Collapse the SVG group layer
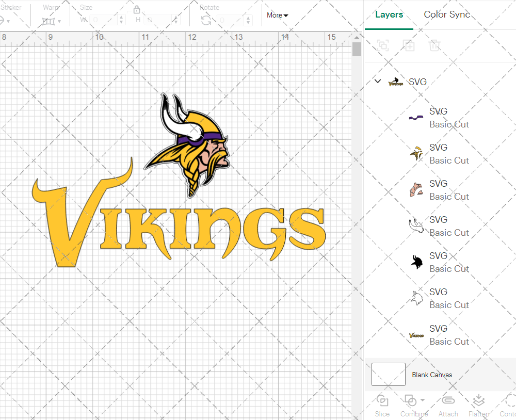 pos(378,81)
